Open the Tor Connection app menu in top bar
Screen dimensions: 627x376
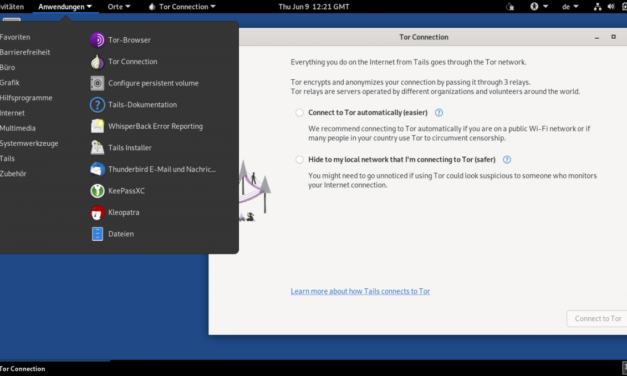(x=182, y=7)
